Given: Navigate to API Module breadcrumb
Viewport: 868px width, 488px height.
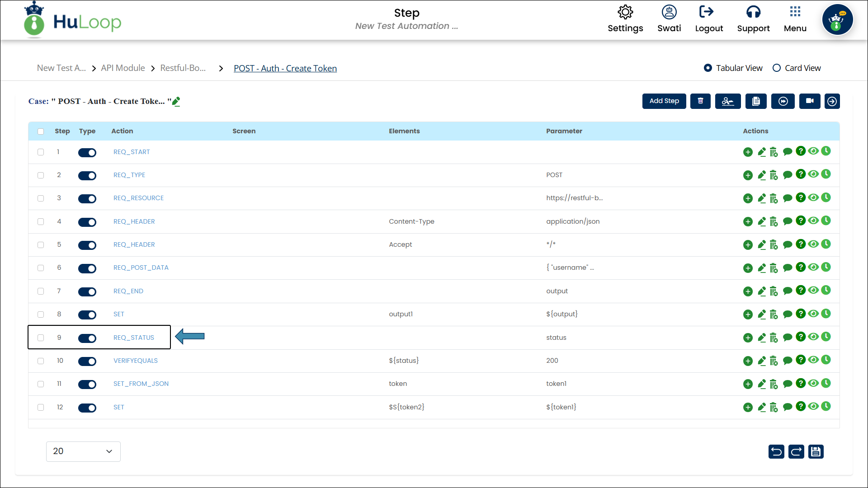Looking at the screenshot, I should [123, 68].
